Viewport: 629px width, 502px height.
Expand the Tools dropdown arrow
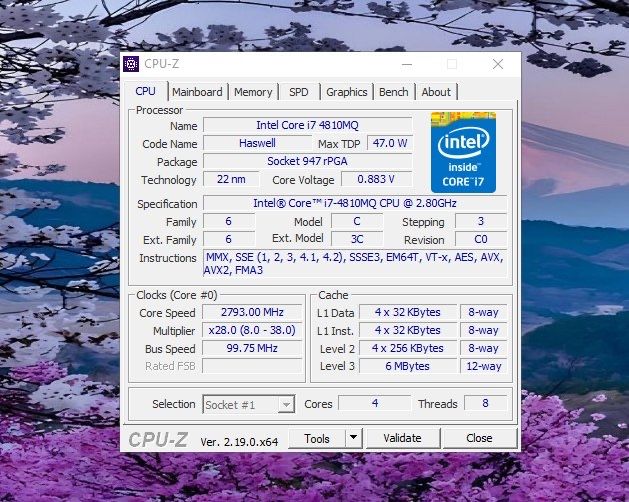click(x=353, y=438)
